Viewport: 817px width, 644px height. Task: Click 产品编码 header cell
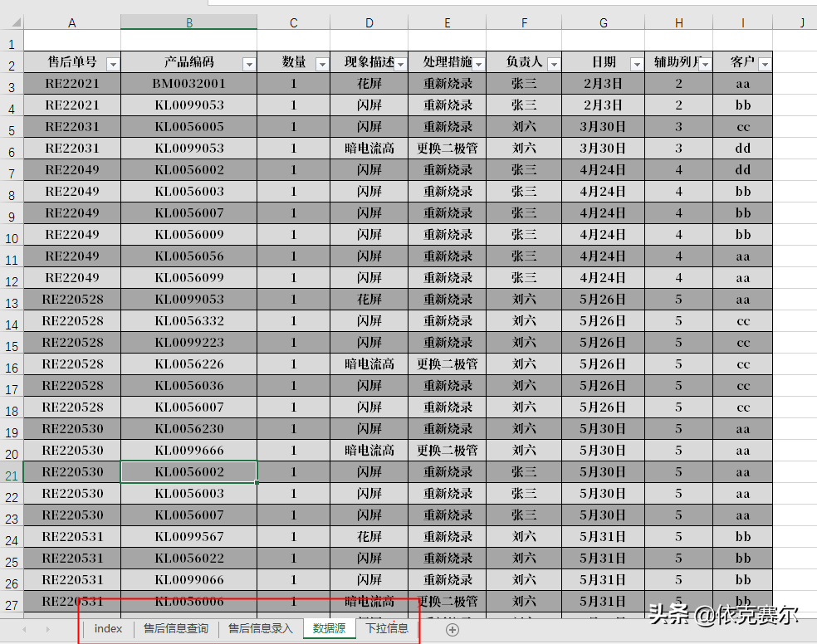(188, 62)
